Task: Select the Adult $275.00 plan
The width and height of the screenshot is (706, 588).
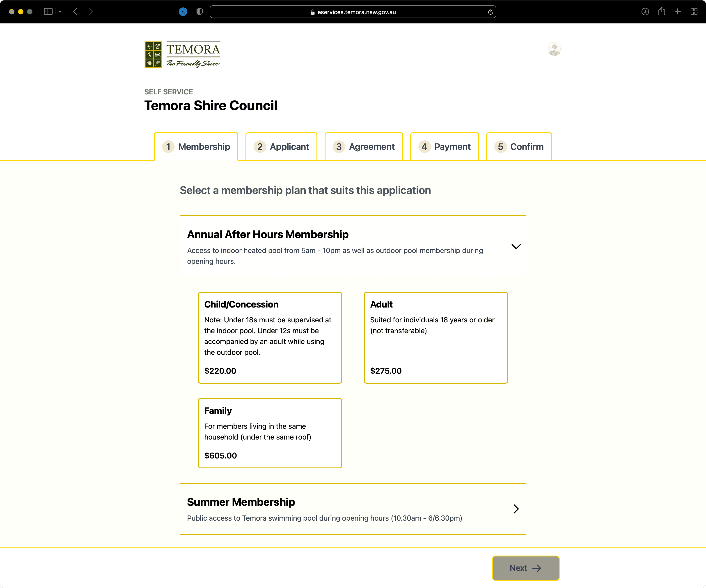Action: [x=435, y=337]
